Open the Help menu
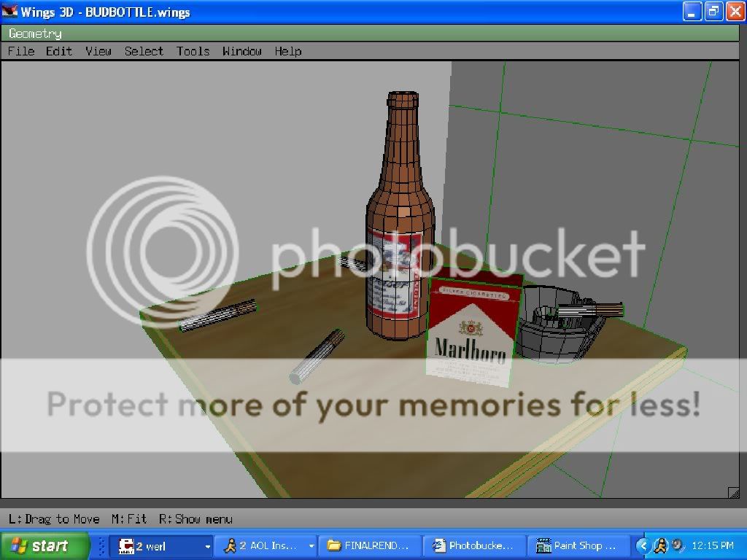The height and width of the screenshot is (560, 747). [287, 51]
